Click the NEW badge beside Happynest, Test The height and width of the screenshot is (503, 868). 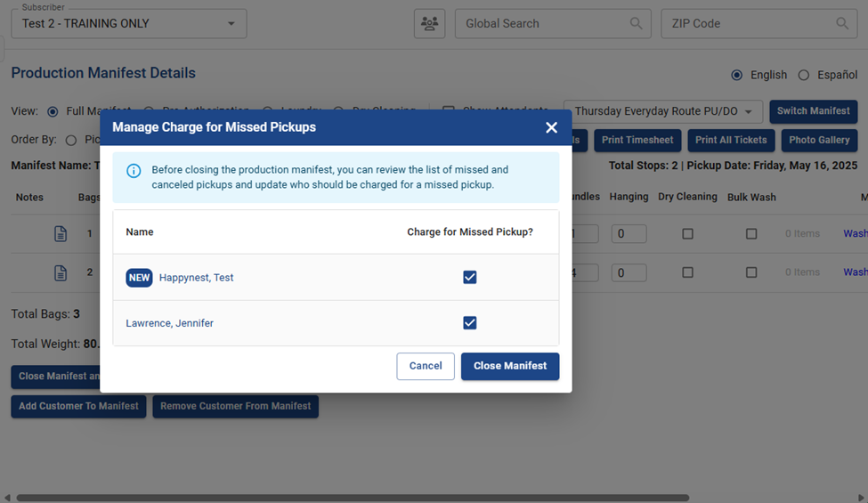(x=139, y=278)
